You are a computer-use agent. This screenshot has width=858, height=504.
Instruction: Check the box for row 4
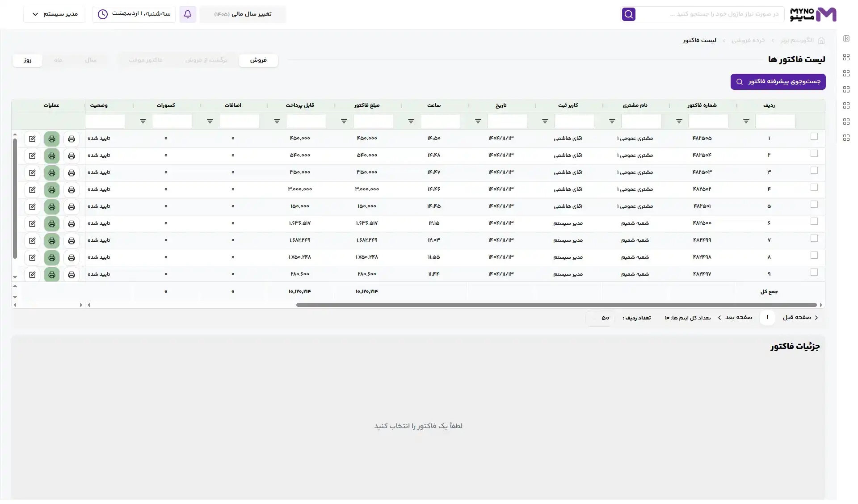coord(814,187)
